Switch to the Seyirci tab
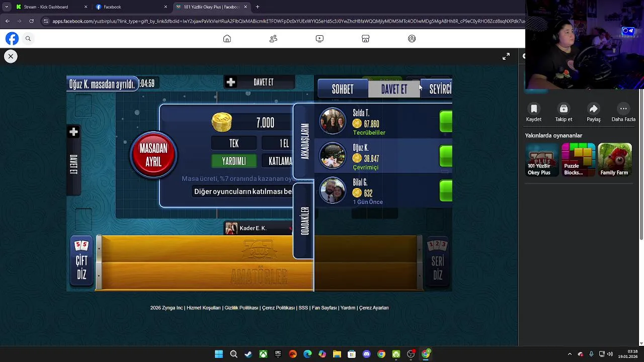This screenshot has width=644, height=362. click(437, 89)
